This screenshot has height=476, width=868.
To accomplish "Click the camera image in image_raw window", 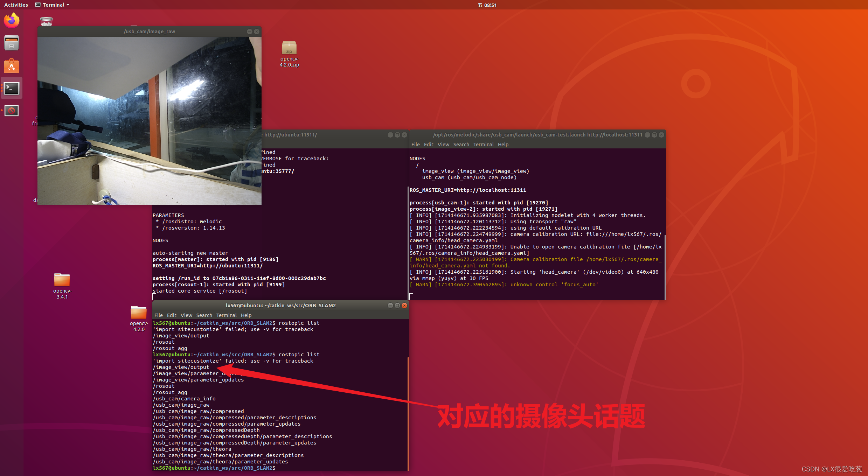I will pos(150,121).
